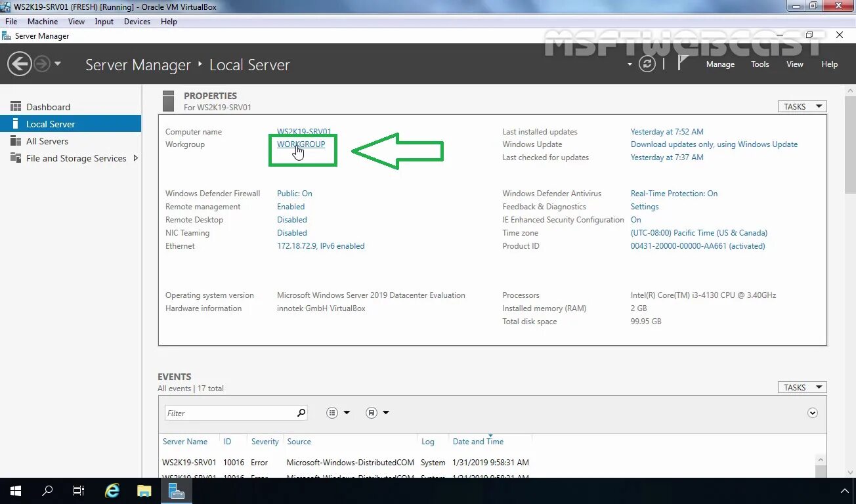856x504 pixels.
Task: Click the All Servers icon
Action: tap(16, 141)
